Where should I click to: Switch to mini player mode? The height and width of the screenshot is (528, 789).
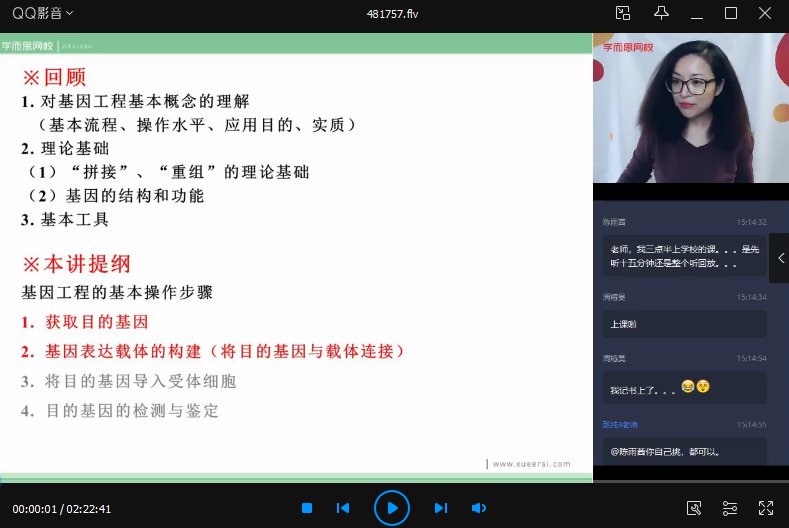(x=623, y=13)
